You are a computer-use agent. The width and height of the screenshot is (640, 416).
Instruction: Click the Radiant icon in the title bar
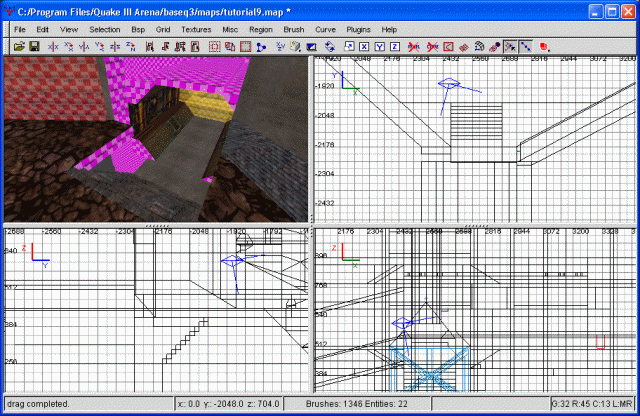[9, 11]
